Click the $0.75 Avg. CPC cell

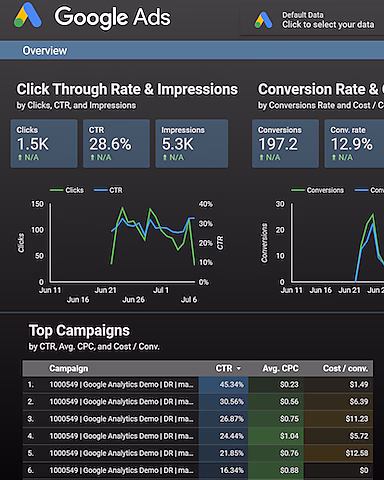(x=276, y=419)
